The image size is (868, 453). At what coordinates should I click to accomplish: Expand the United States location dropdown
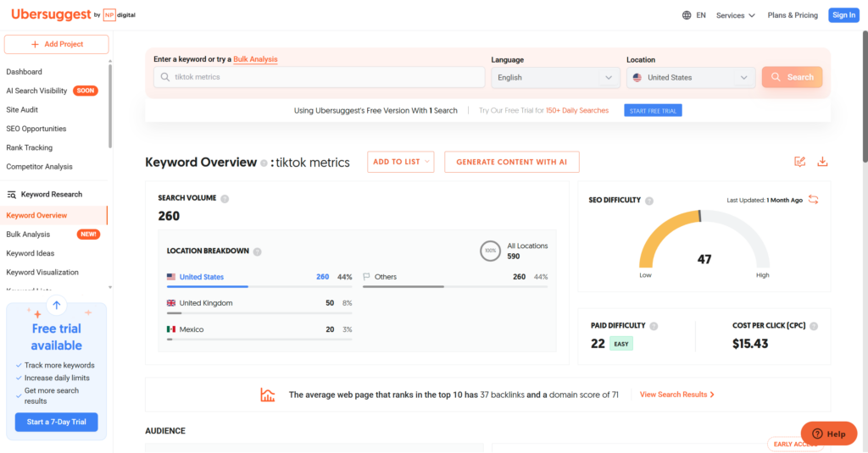click(691, 77)
